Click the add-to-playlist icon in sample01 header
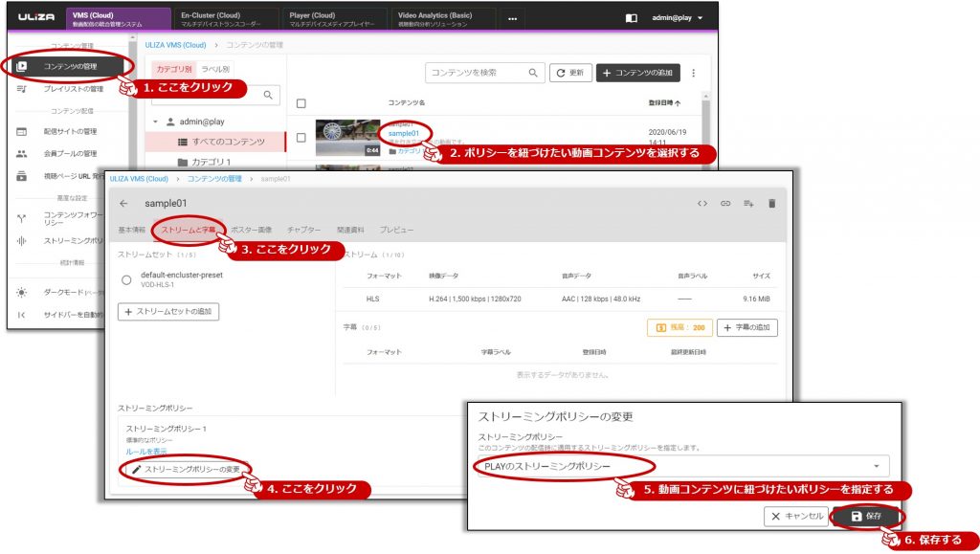This screenshot has width=980, height=554. tap(749, 204)
